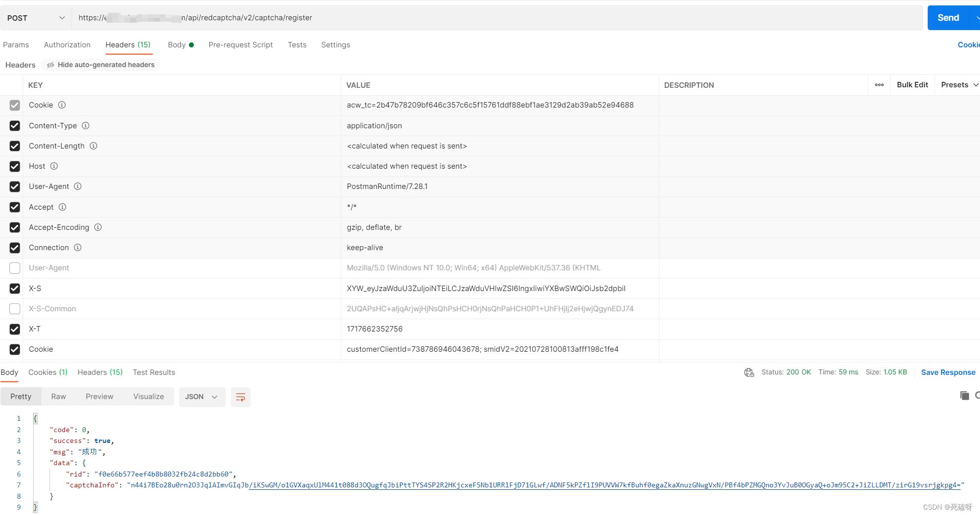Click the Body tab green dot indicator
This screenshot has width=980, height=515.
(x=191, y=45)
